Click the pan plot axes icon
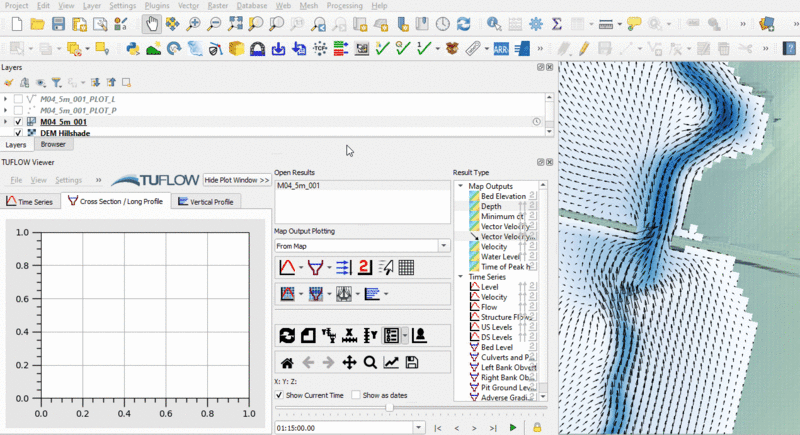Image resolution: width=800 pixels, height=435 pixels. [349, 362]
